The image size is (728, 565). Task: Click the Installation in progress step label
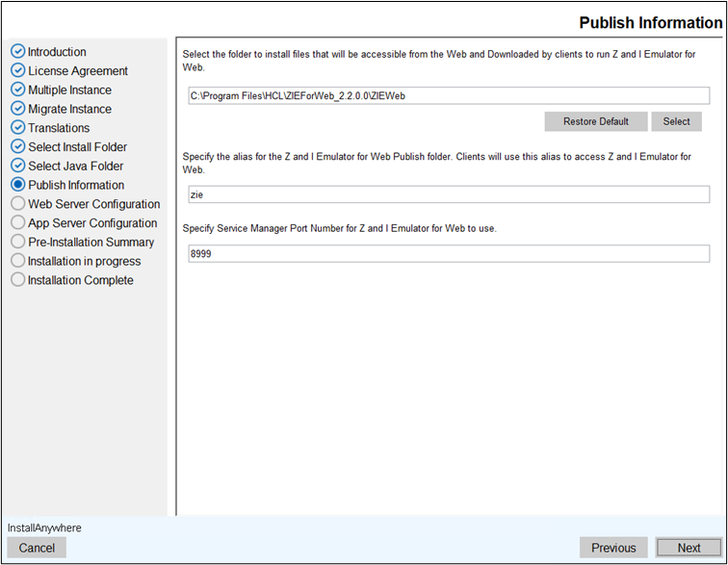pyautogui.click(x=84, y=262)
